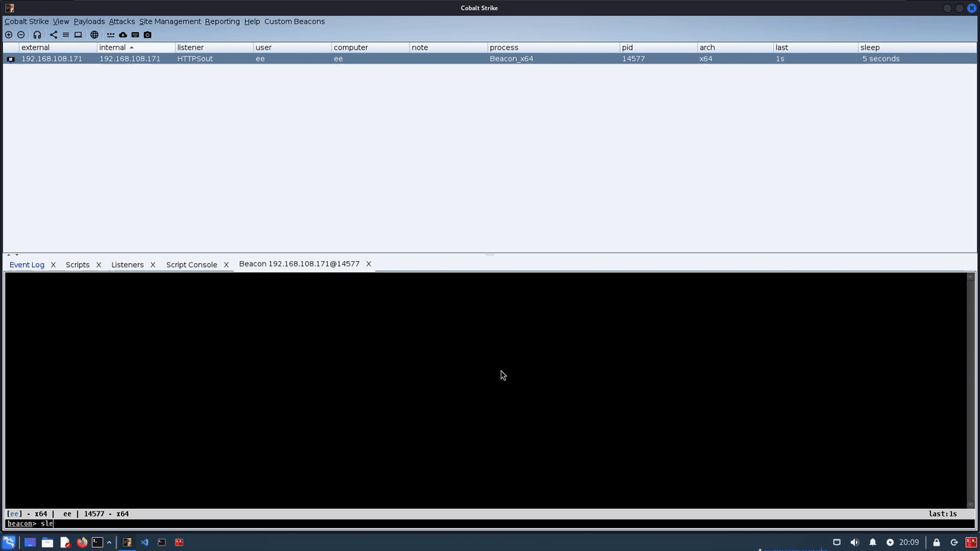The image size is (980, 551).
Task: Expand the taskbar launcher arrow
Action: [109, 543]
